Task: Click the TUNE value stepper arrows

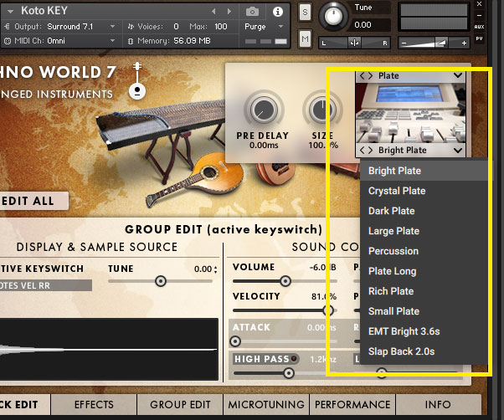Action: pyautogui.click(x=215, y=269)
